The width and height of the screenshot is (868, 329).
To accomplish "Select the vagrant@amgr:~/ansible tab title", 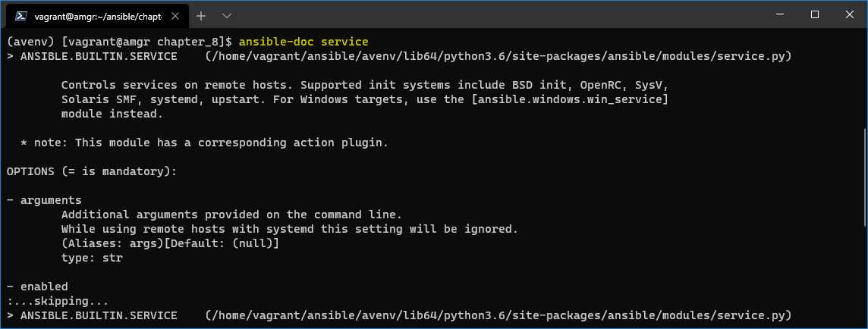I will pyautogui.click(x=98, y=17).
